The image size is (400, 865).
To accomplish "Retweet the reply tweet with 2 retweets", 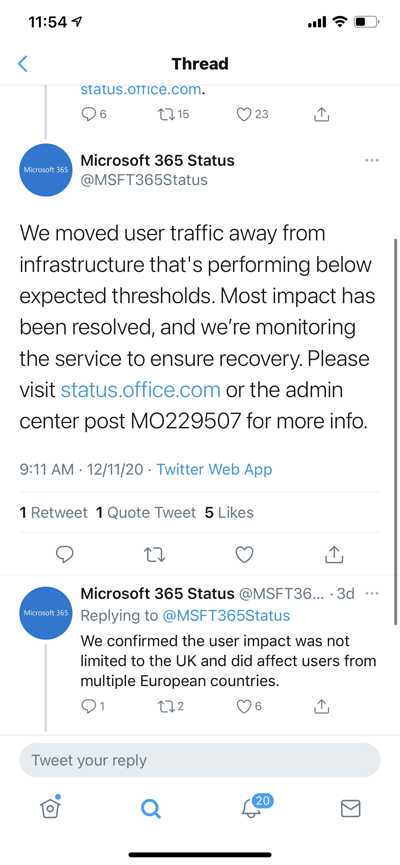I will pos(170,706).
